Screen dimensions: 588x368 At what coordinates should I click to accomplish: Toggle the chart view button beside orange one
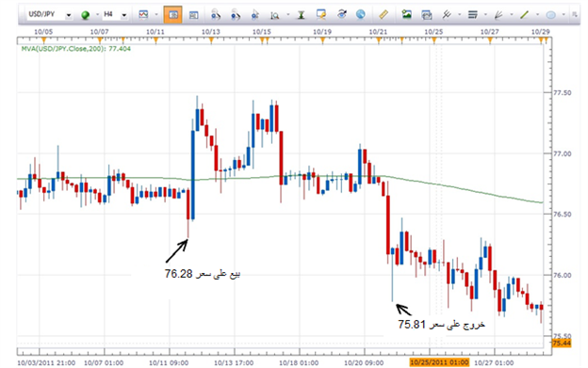(193, 15)
